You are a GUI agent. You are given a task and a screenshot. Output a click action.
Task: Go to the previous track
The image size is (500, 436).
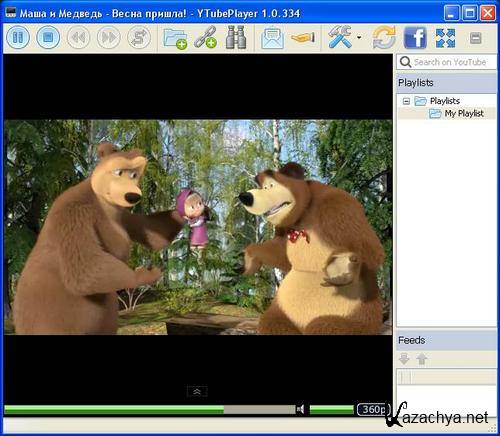point(78,37)
